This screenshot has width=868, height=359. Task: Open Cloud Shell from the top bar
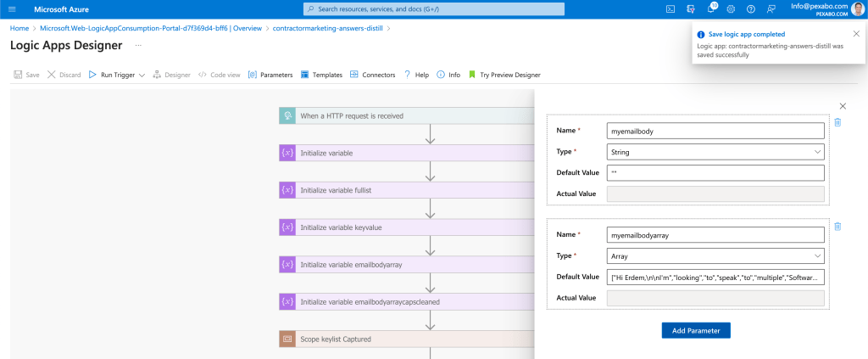(670, 8)
